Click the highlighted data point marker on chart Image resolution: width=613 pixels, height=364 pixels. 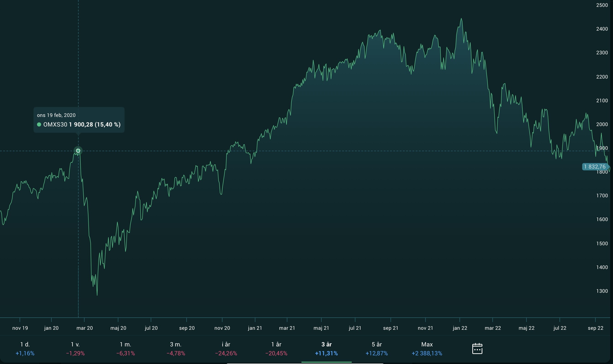78,151
